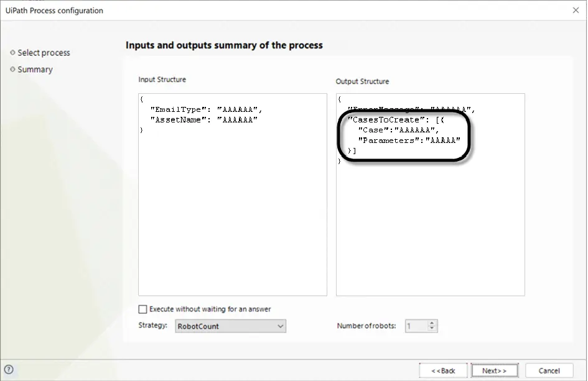588x381 pixels.
Task: Select the "CasesToCreate" line in Output Structure
Action: click(x=396, y=120)
